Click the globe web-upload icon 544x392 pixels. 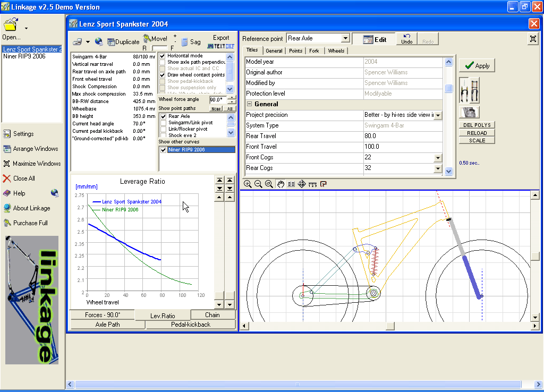(98, 41)
